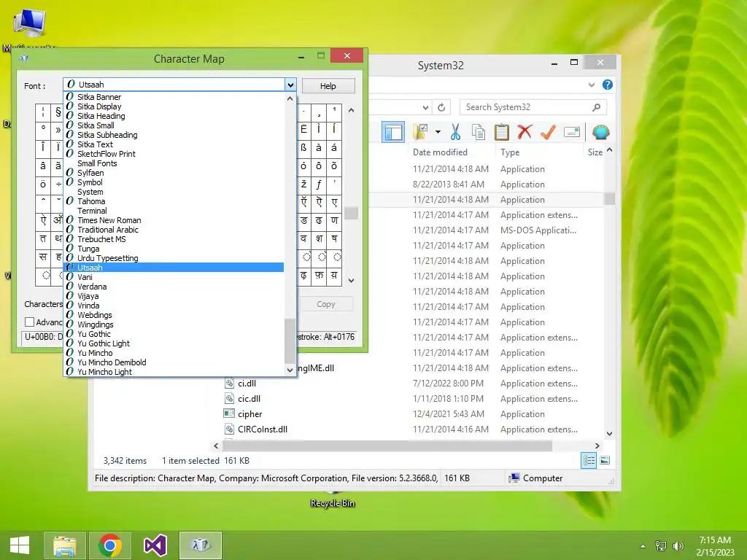The width and height of the screenshot is (747, 560).
Task: Choose Yu Gothic Light font
Action: click(104, 343)
